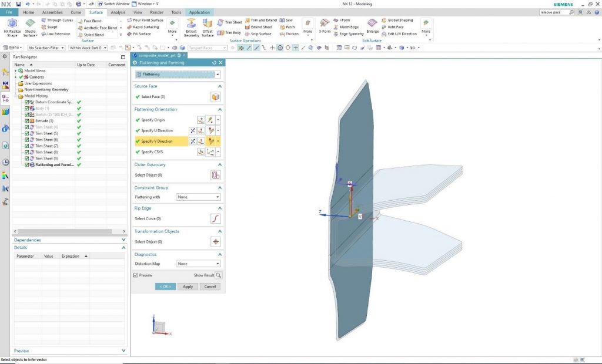Click the Outer Boundary select object icon

click(x=216, y=175)
